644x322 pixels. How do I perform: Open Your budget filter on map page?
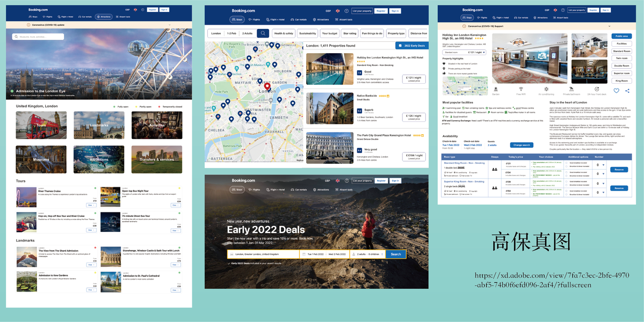(x=330, y=33)
